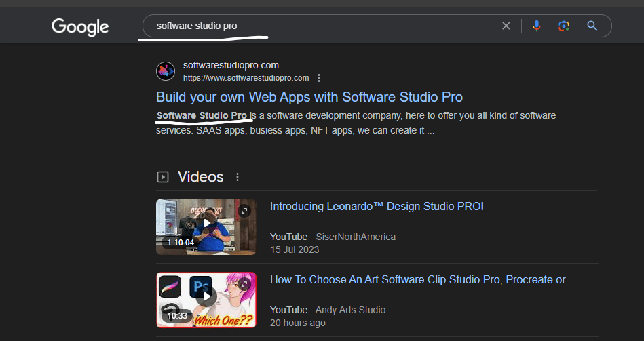Open How To Choose An Art Software link
644x341 pixels.
pos(423,279)
